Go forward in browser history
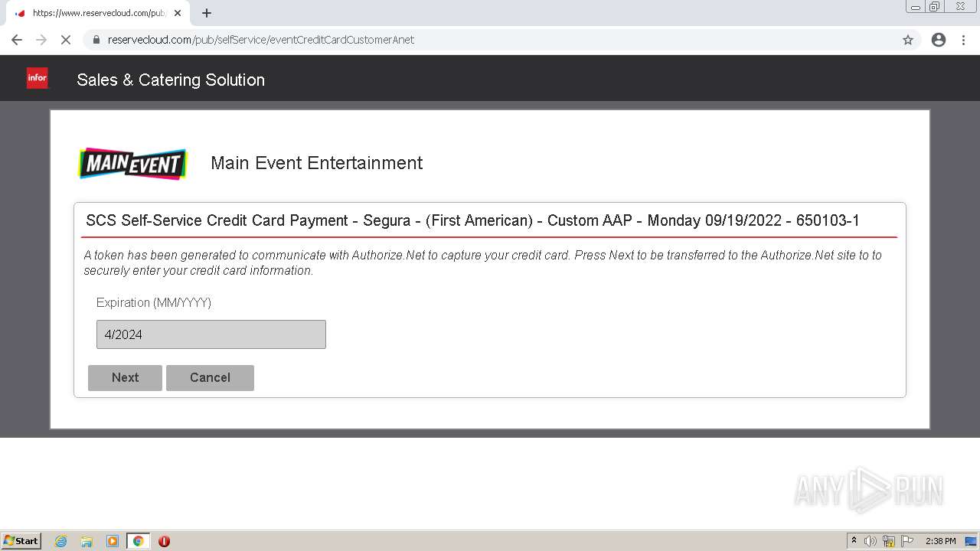The width and height of the screenshot is (980, 551). (41, 40)
